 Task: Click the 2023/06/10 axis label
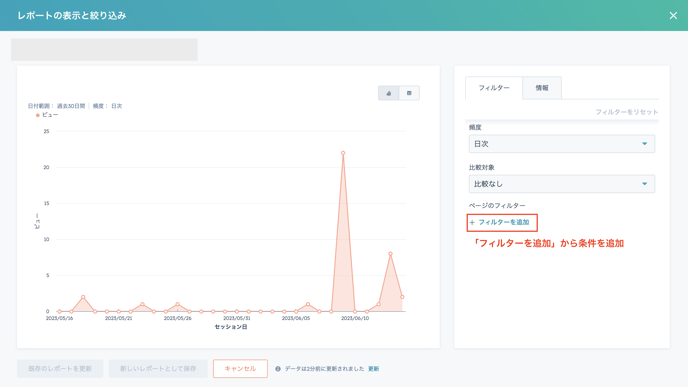coord(355,318)
